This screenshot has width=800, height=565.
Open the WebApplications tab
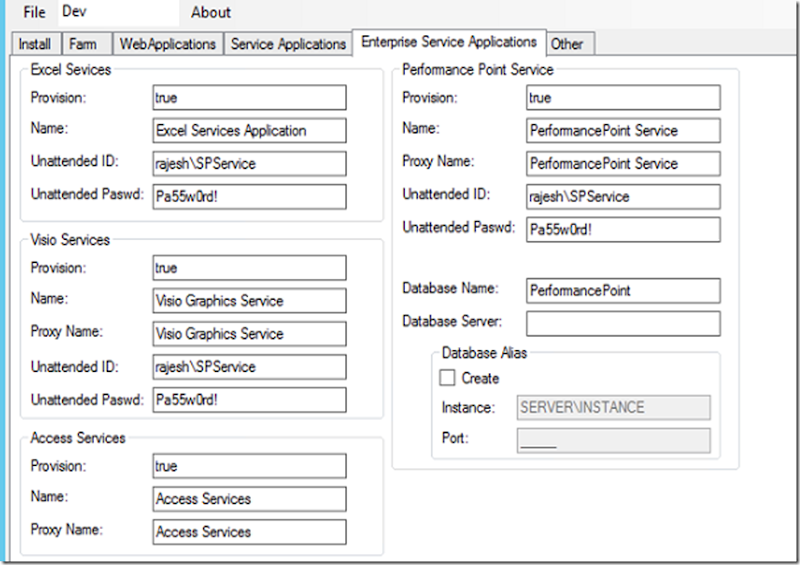pyautogui.click(x=167, y=44)
